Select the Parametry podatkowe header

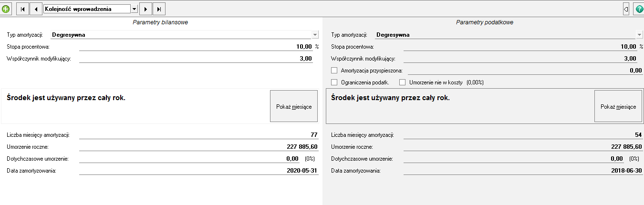[484, 22]
